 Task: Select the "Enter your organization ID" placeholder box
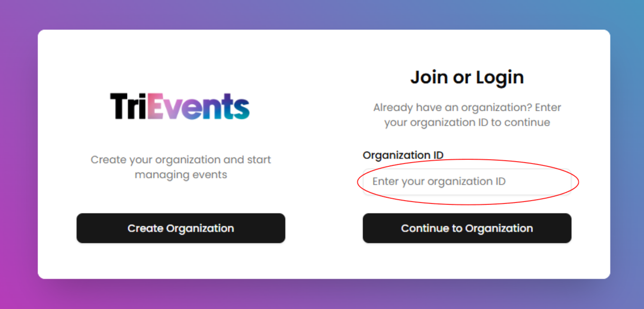pos(467,182)
